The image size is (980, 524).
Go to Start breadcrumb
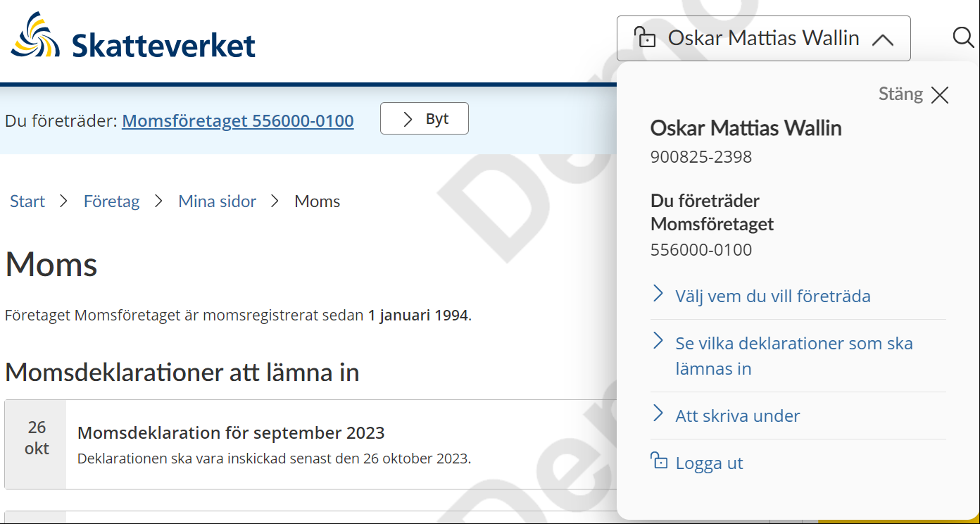(x=27, y=201)
